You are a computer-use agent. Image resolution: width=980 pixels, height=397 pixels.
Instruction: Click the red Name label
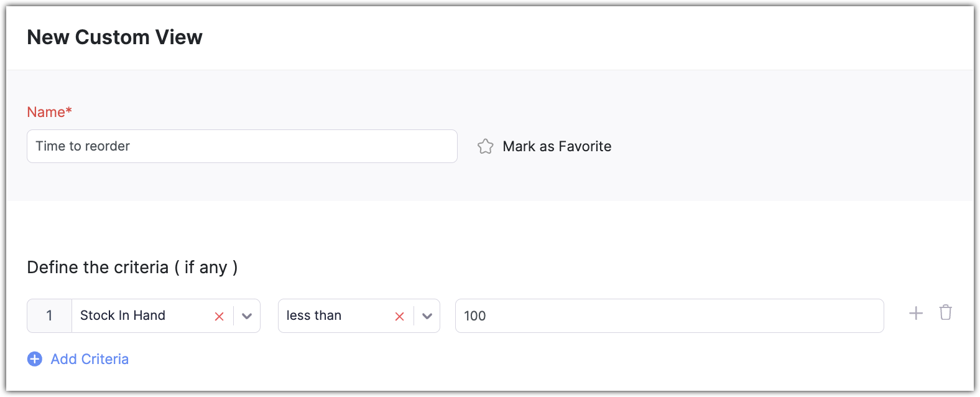[x=45, y=112]
